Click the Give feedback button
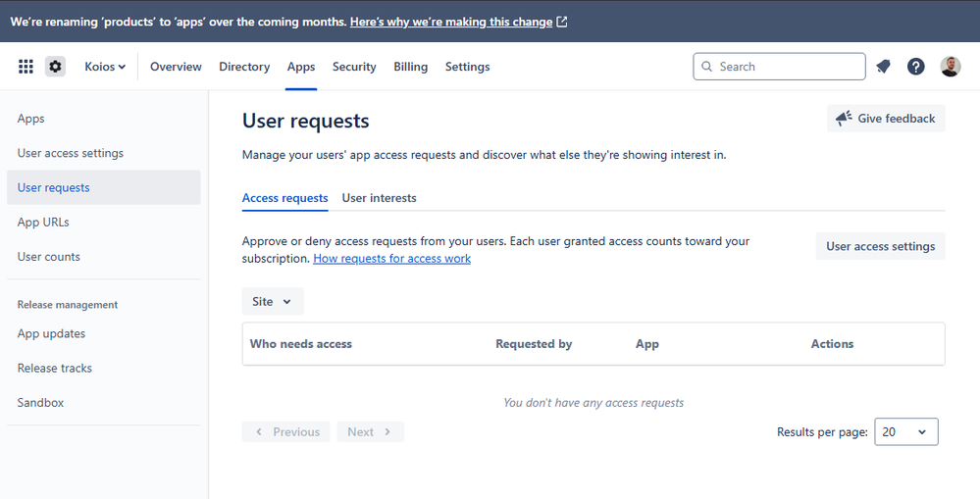 [x=886, y=118]
